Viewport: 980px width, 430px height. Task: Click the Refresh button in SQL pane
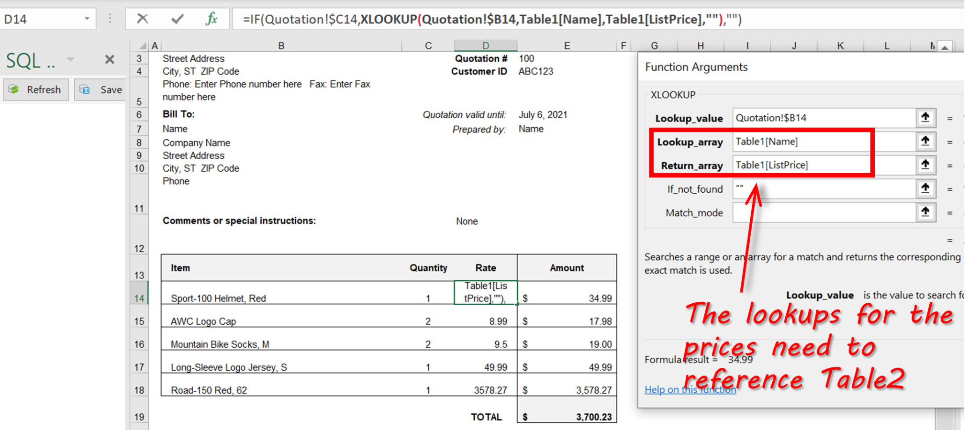[36, 89]
